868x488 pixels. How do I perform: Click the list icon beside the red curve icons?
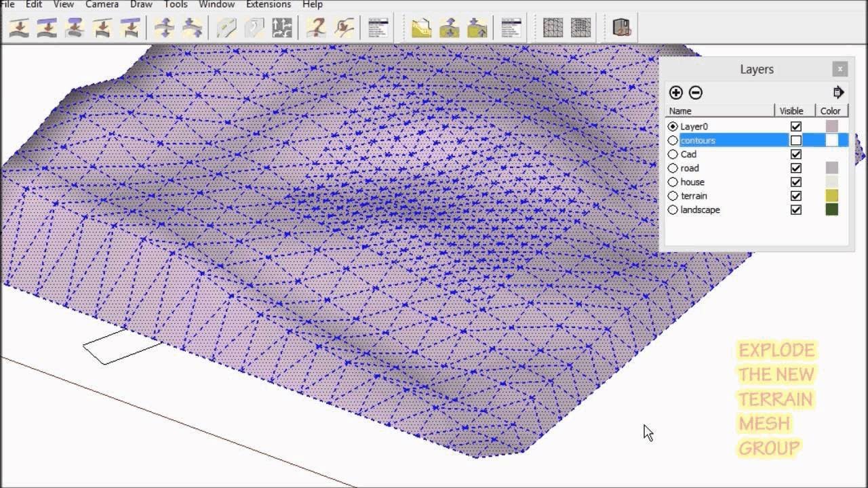378,28
